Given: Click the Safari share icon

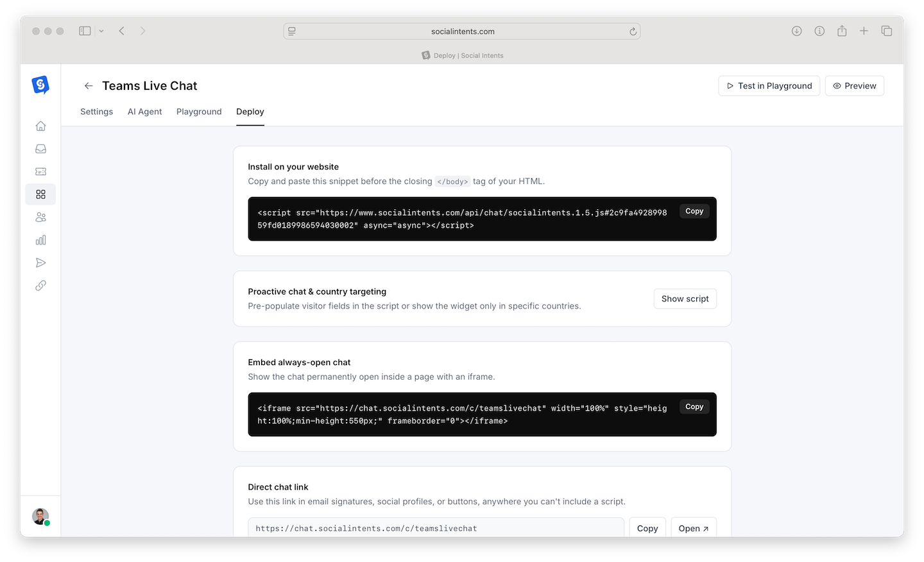Looking at the screenshot, I should click(842, 31).
